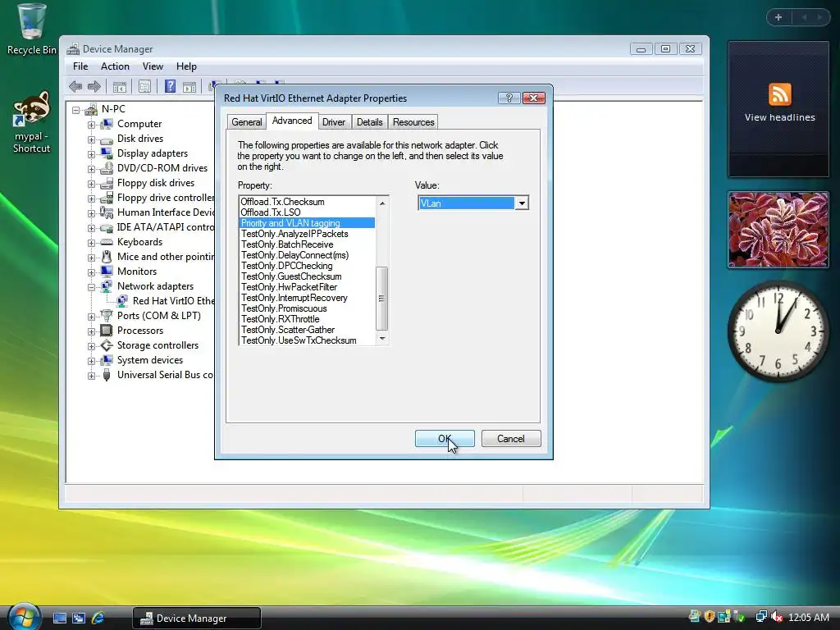Click Device Manager taskbar button
Viewport: 840px width, 630px height.
point(197,619)
